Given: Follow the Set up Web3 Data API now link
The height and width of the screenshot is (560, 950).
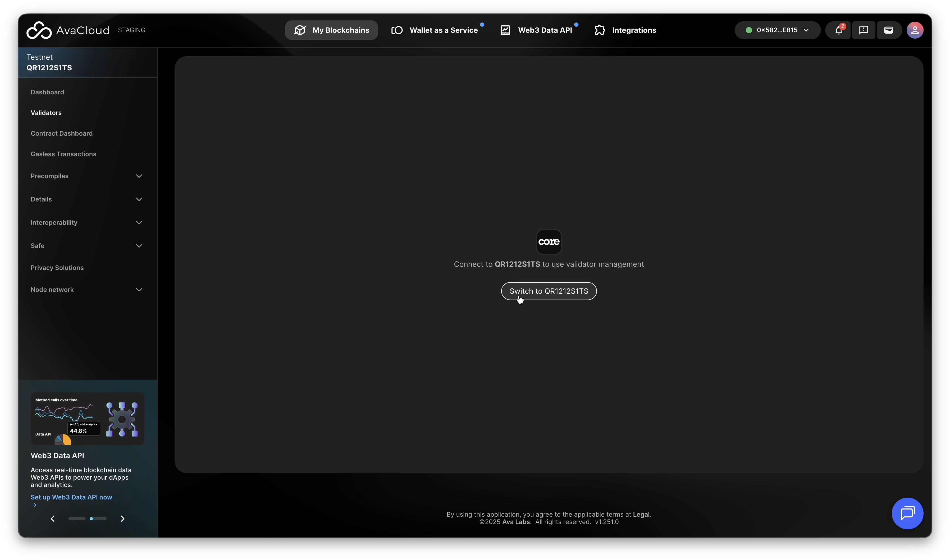Looking at the screenshot, I should tap(71, 497).
